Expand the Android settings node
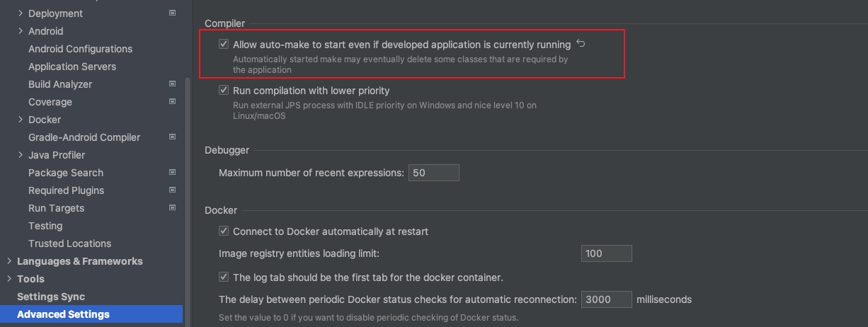This screenshot has height=327, width=868. tap(21, 31)
